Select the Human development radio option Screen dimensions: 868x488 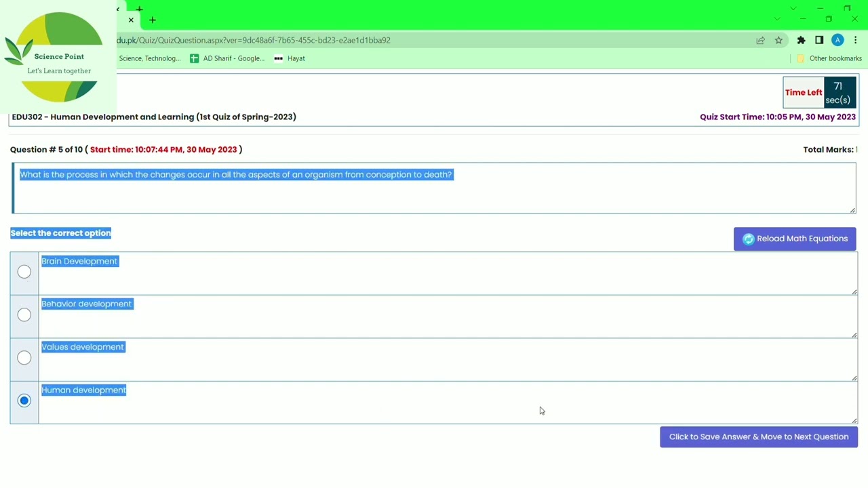[x=24, y=401]
